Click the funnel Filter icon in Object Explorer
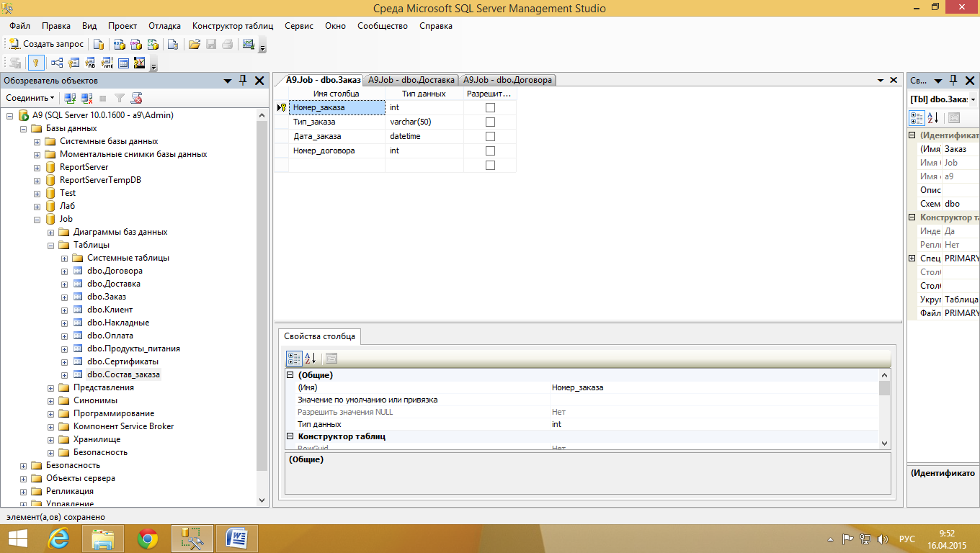Image resolution: width=980 pixels, height=553 pixels. (120, 98)
